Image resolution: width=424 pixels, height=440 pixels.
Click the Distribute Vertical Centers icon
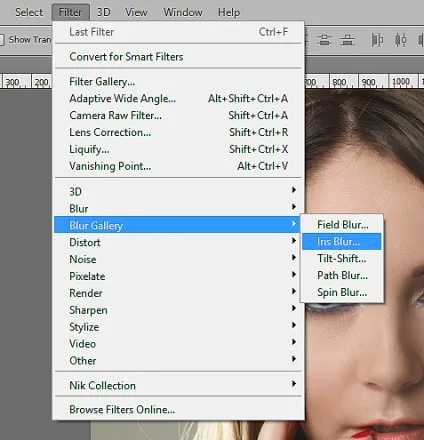pos(324,40)
